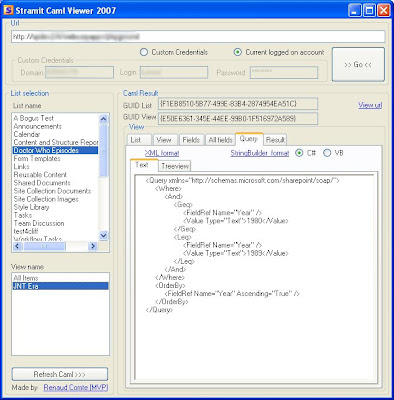Viewport: 394px width, 400px height.
Task: Click list horizontal scrollbar left arrow
Action: coord(18,246)
